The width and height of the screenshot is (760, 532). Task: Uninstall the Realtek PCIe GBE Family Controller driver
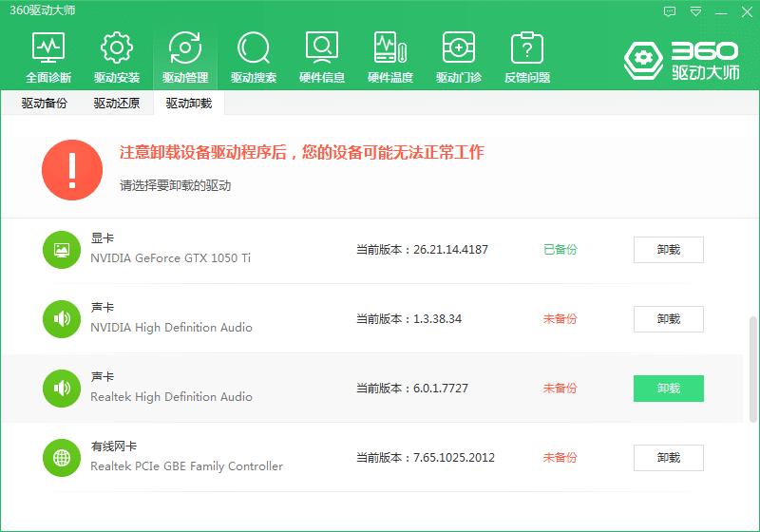[668, 458]
